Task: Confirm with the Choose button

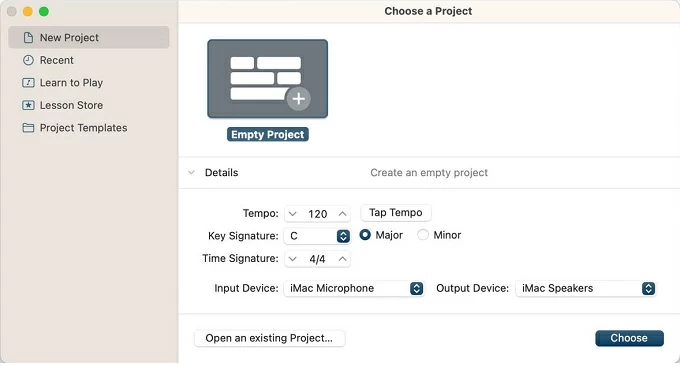Action: 629,338
